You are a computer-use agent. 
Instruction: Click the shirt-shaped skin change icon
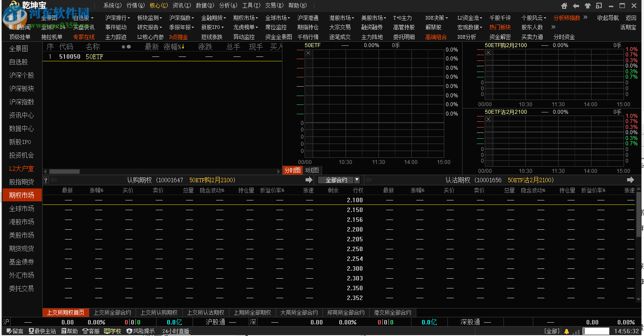(588, 5)
